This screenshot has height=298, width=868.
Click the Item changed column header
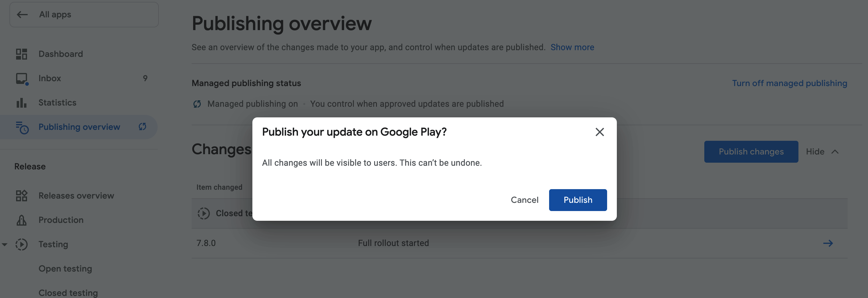[x=219, y=187]
